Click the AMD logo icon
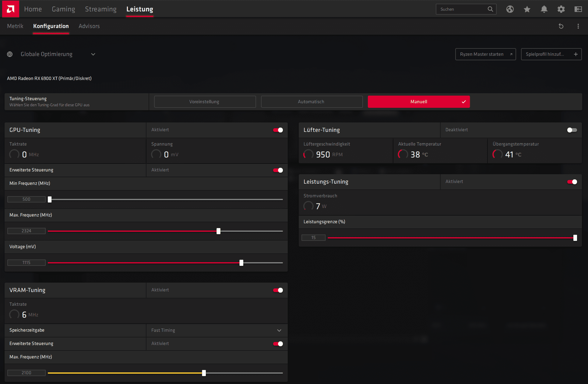The width and height of the screenshot is (588, 384). point(11,9)
